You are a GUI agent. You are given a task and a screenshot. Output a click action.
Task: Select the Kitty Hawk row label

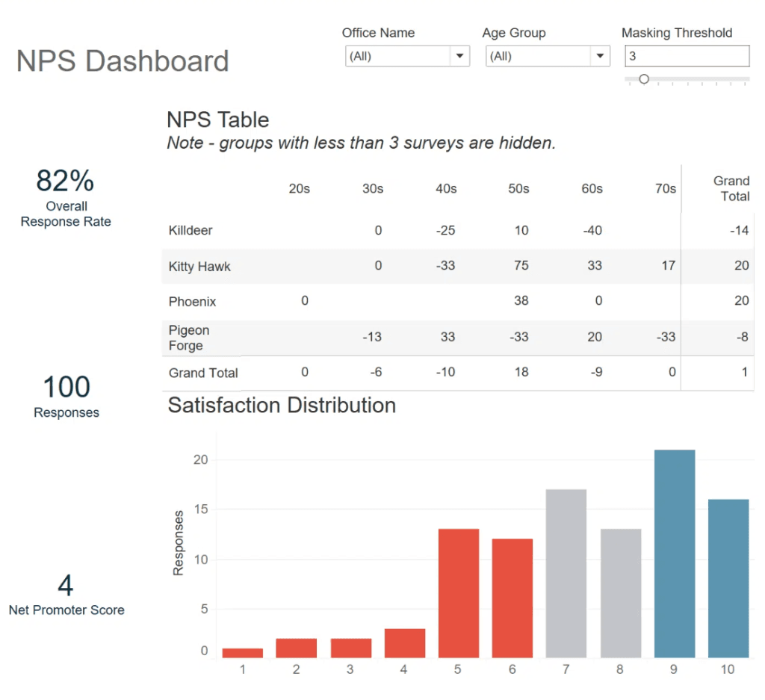199,267
